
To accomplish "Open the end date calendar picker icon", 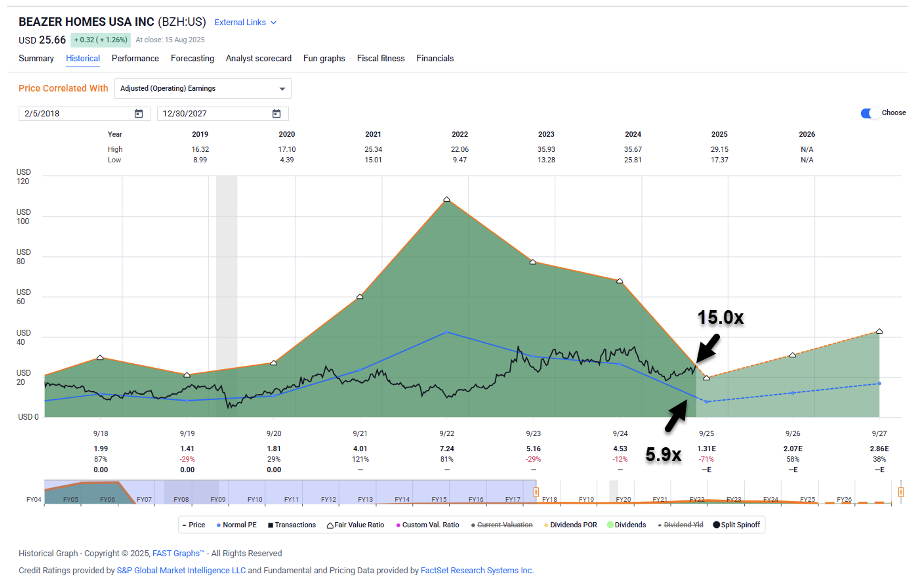I will coord(276,114).
